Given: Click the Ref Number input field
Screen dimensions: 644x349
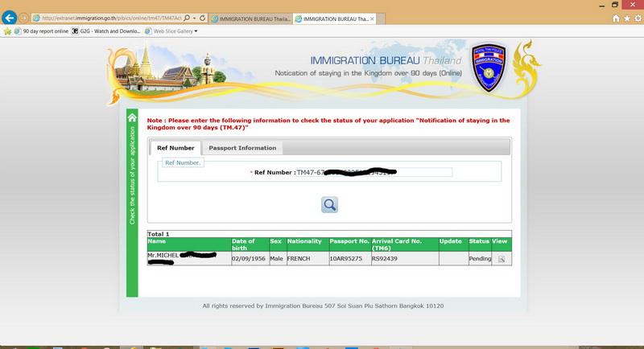Looking at the screenshot, I should tap(374, 172).
